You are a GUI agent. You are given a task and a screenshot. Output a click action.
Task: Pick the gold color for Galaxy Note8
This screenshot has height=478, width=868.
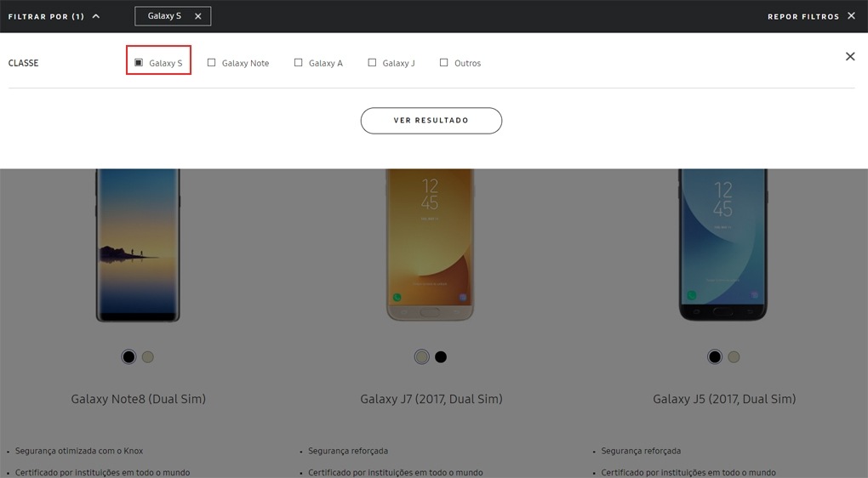click(x=148, y=357)
